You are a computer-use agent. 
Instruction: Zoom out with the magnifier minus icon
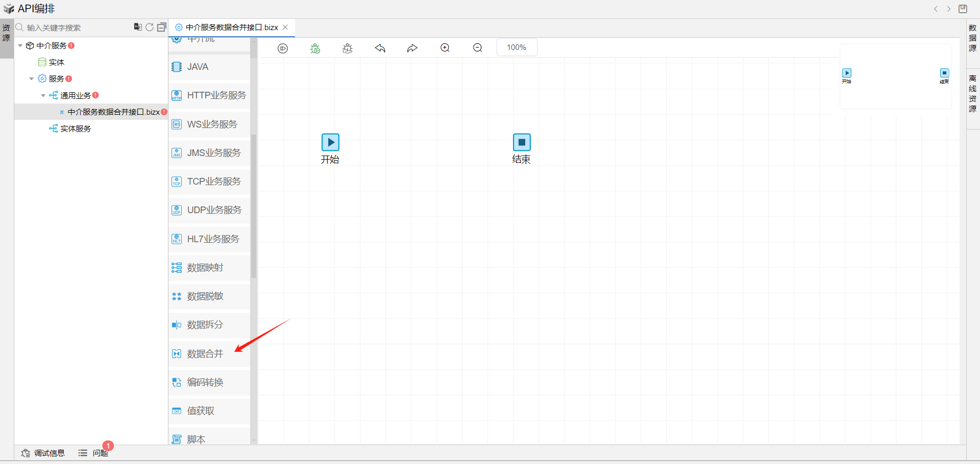tap(478, 48)
